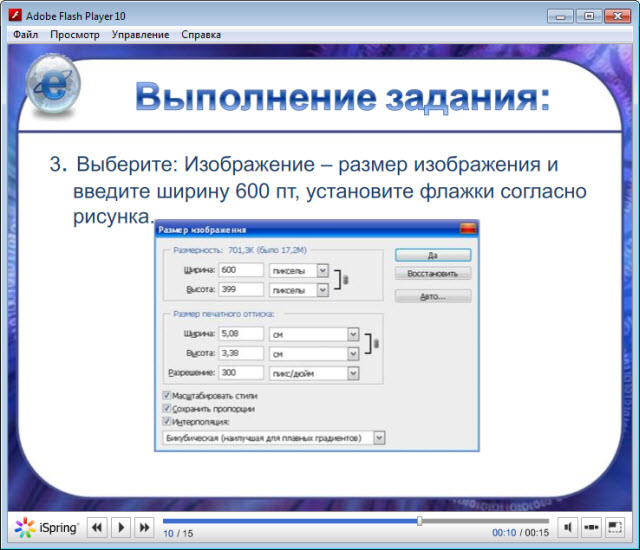Image resolution: width=640 pixels, height=550 pixels.
Task: Open the Управление menu
Action: pos(140,35)
